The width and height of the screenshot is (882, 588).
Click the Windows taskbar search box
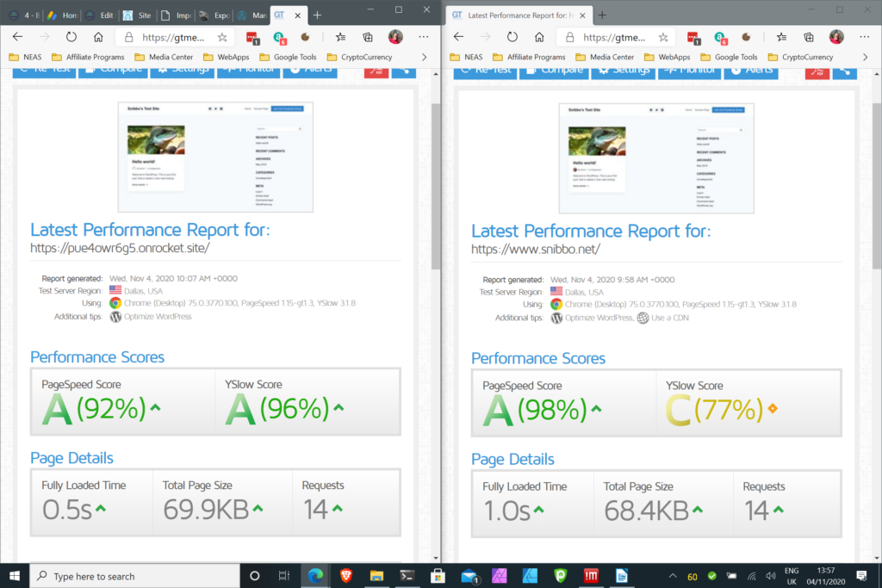point(135,576)
